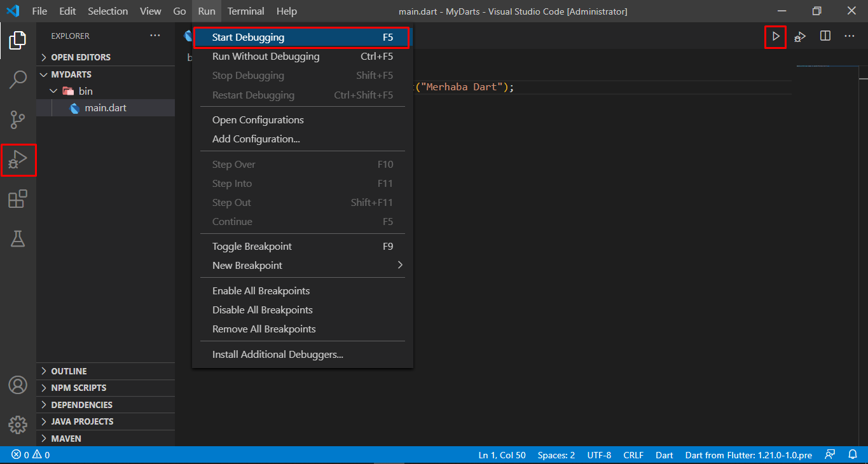Screen dimensions: 868x464
Task: Expand the OUTLINE section
Action: tap(69, 371)
